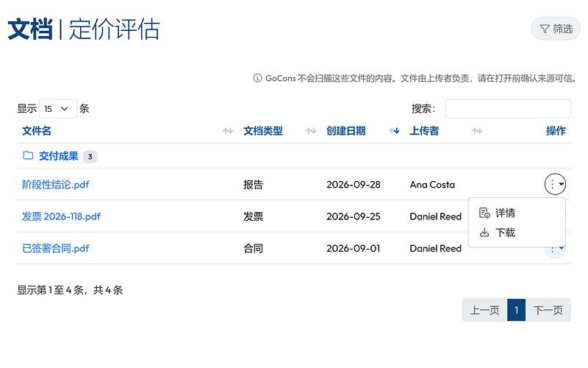Sort by 文件名 column arrows
Viewport: 588px width, 368px height.
coord(228,131)
